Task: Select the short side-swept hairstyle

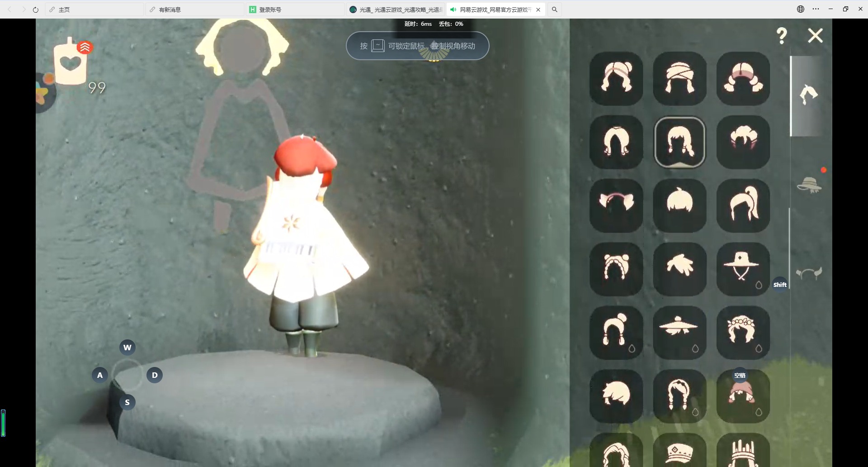Action: (616, 396)
